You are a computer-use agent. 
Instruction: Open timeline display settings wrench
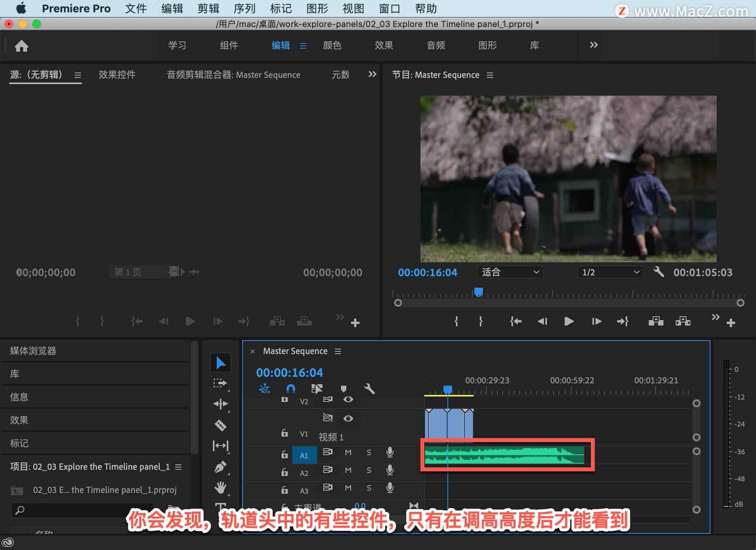click(369, 389)
